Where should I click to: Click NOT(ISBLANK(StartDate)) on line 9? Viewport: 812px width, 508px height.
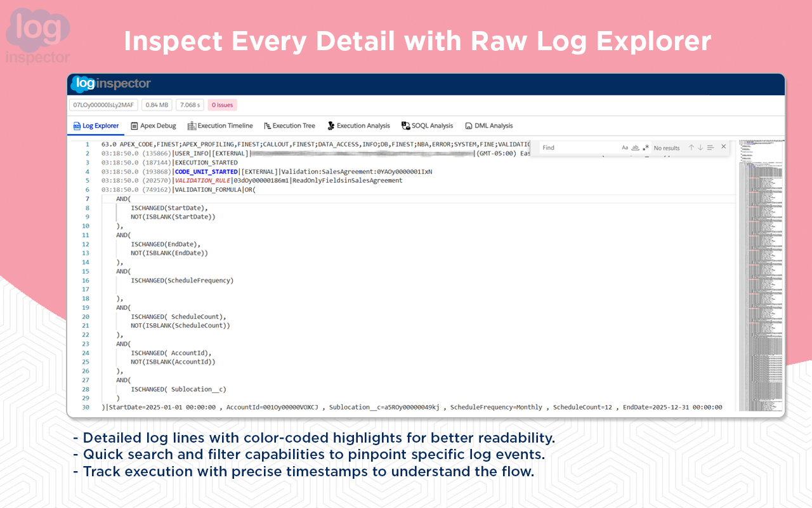coord(173,217)
